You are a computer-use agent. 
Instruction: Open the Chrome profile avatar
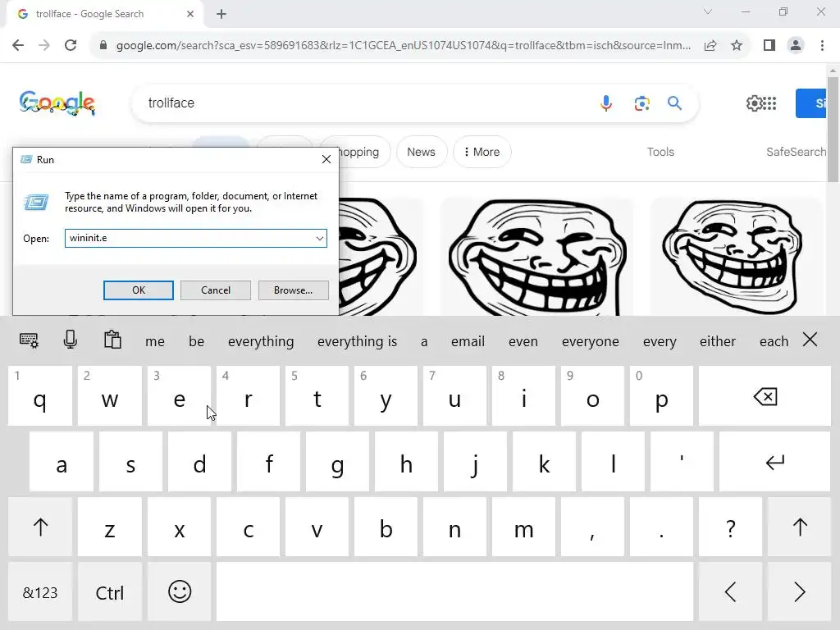click(796, 46)
